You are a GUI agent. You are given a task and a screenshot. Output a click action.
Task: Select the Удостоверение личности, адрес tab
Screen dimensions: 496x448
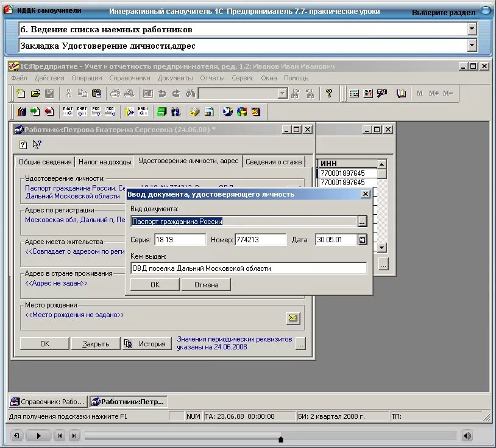tap(188, 161)
